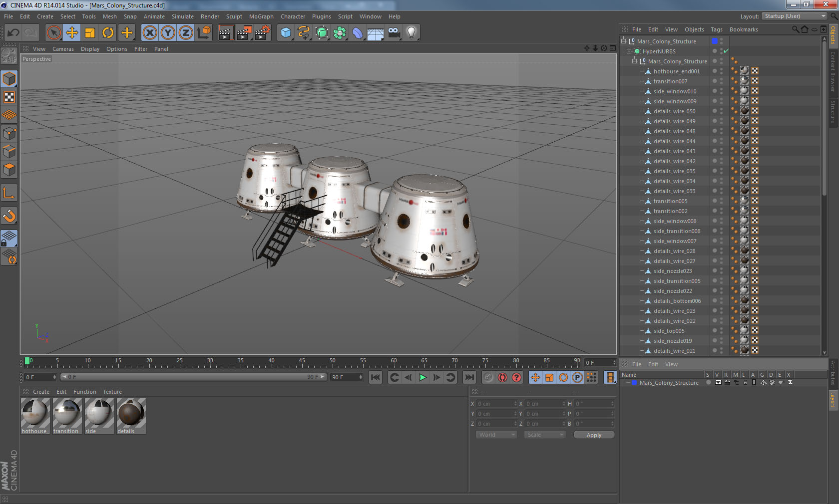
Task: Open the Objects manager Tags menu
Action: 717,29
